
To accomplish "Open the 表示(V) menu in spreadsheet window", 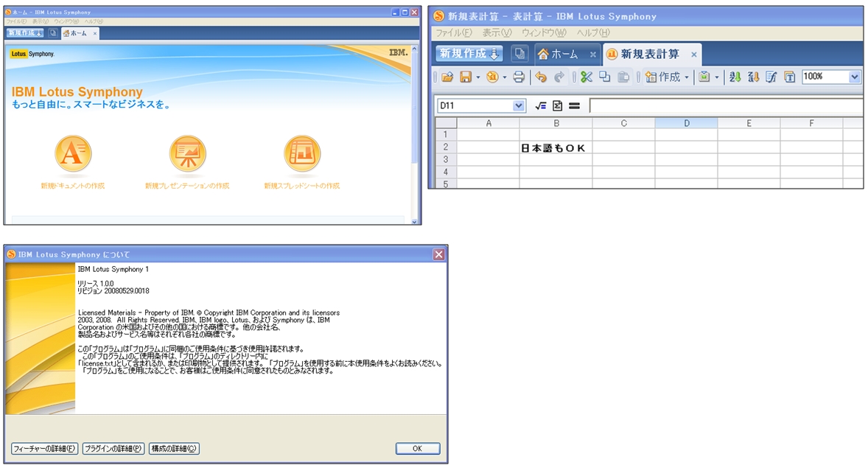I will (497, 32).
